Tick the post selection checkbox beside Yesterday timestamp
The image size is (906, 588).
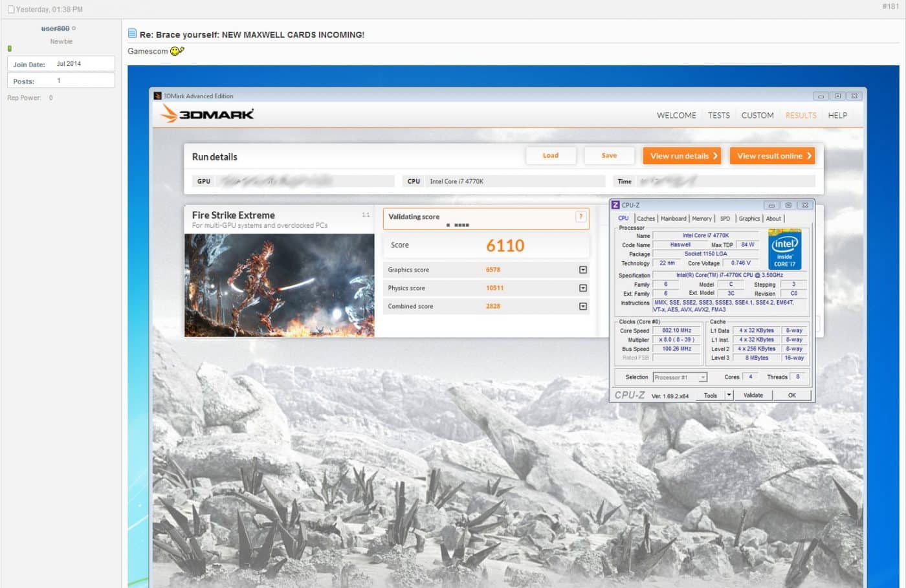click(x=11, y=10)
